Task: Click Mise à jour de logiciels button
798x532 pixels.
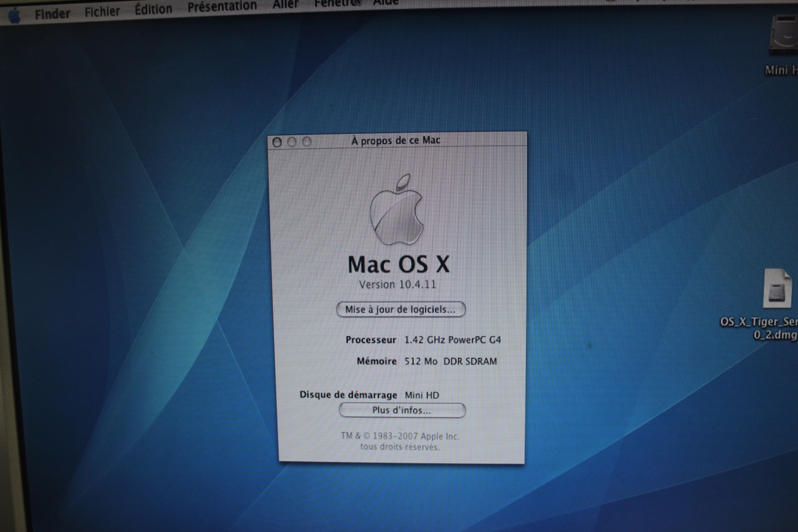Action: click(401, 309)
